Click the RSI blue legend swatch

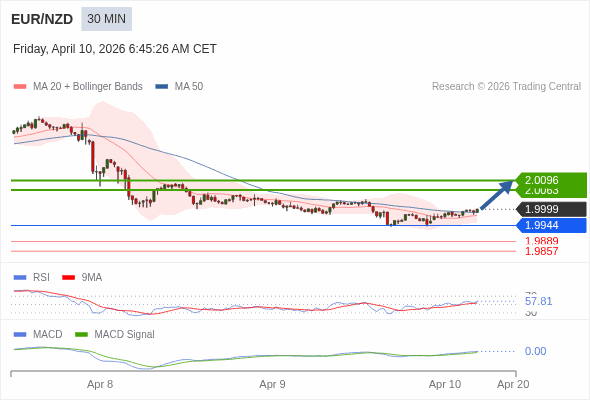20,278
